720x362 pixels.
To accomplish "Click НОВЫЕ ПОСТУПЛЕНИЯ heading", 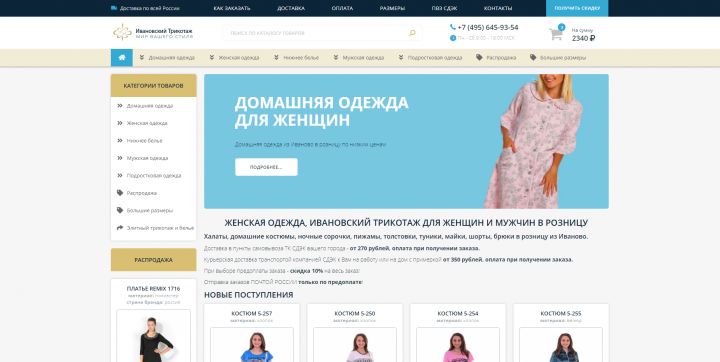I will pyautogui.click(x=248, y=295).
